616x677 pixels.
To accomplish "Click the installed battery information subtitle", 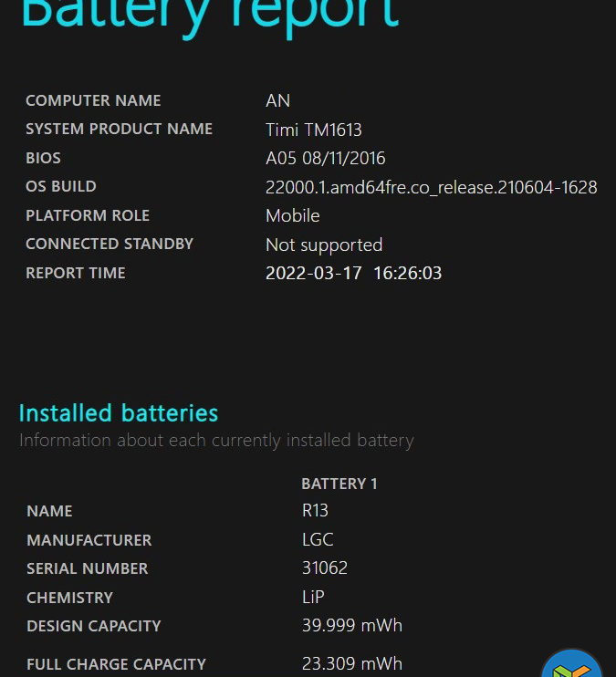I will [216, 441].
